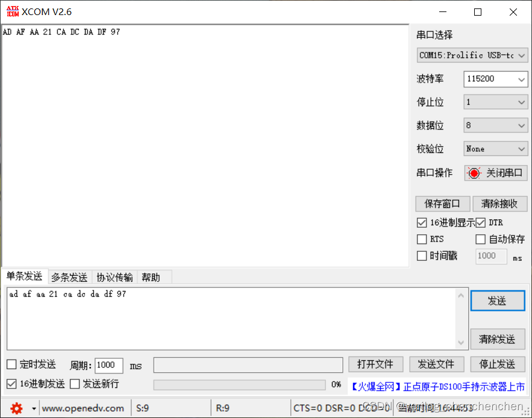Viewport: 532px width, 418px height.
Task: Switch to the 多条发送 tab
Action: (69, 277)
